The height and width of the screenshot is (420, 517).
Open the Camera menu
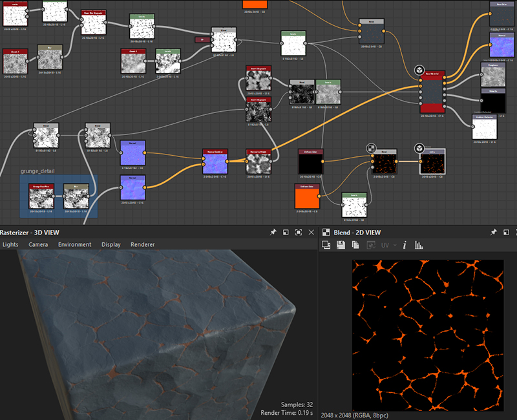38,245
